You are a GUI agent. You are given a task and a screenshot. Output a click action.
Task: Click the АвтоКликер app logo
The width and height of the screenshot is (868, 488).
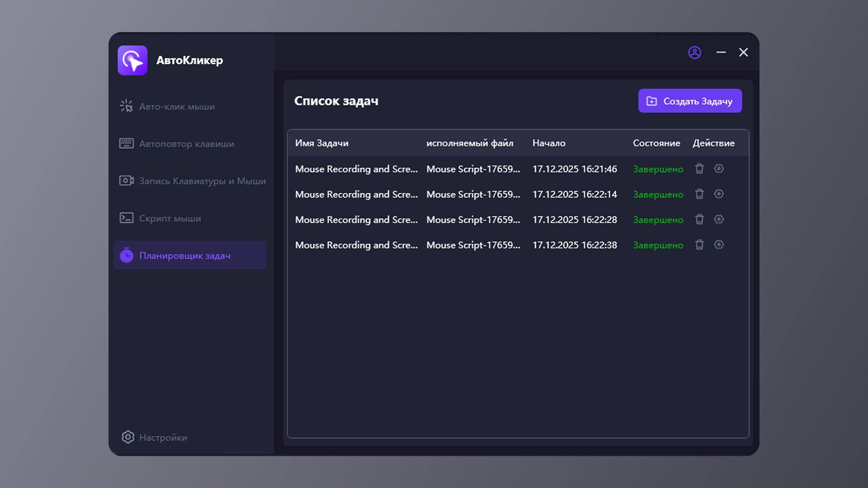(132, 61)
